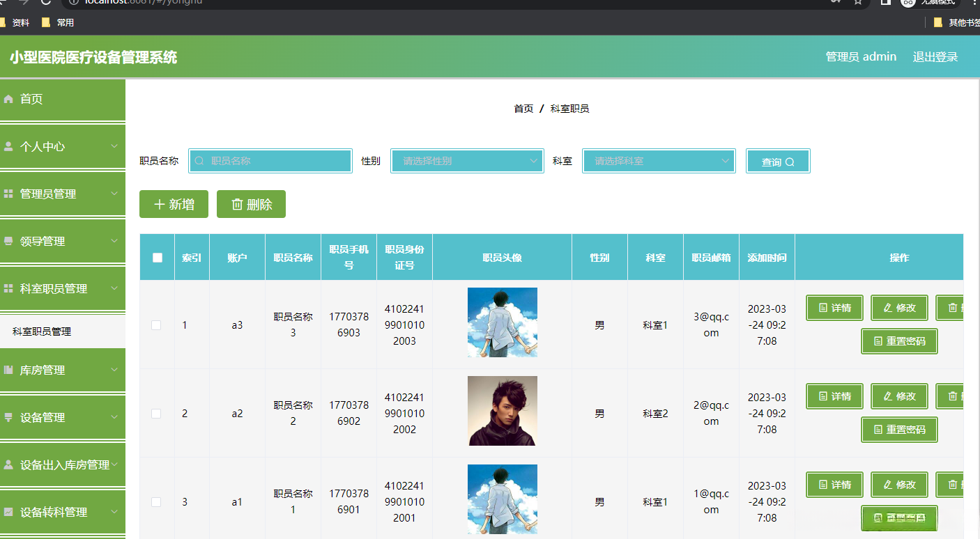Click the icon next to 库房管理

point(8,370)
